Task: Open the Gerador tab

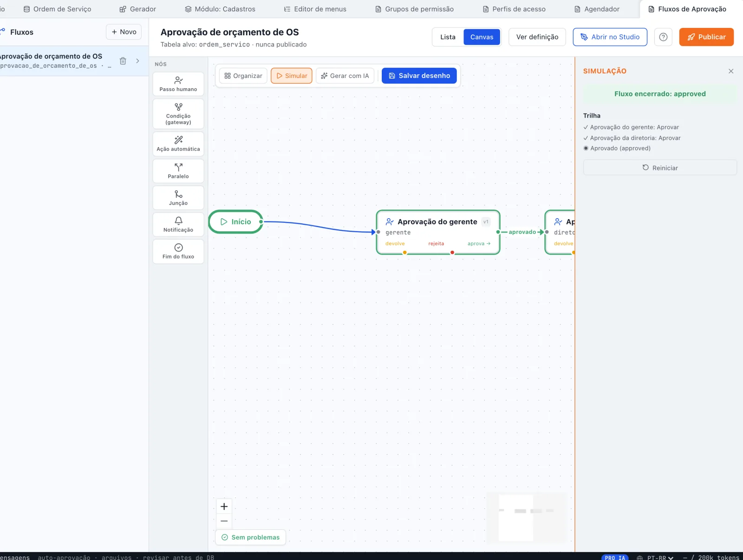Action: point(138,9)
